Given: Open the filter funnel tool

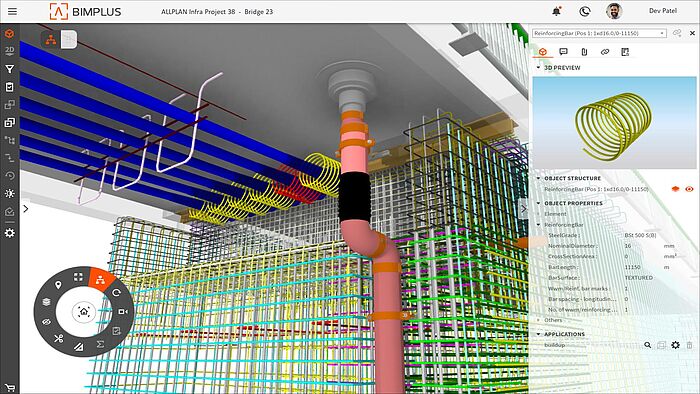Looking at the screenshot, I should (x=9, y=69).
